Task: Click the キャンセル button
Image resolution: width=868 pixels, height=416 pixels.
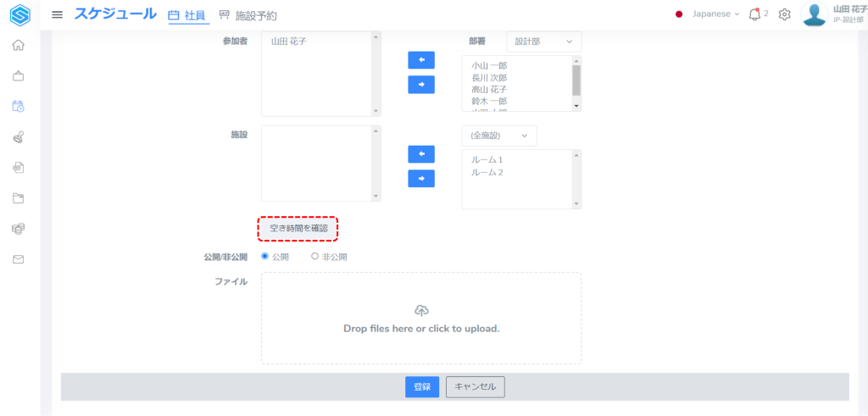Action: 475,387
